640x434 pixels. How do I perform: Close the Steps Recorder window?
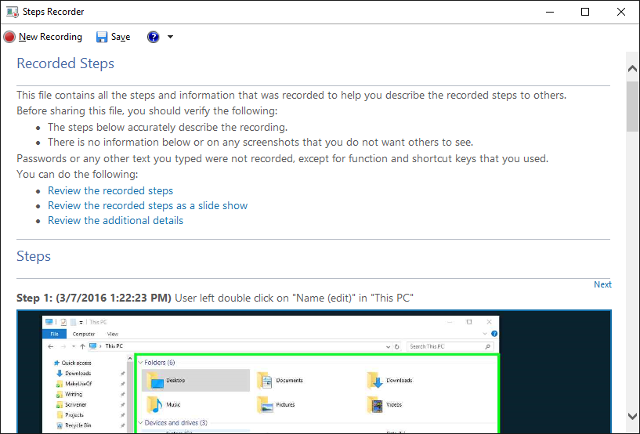621,12
